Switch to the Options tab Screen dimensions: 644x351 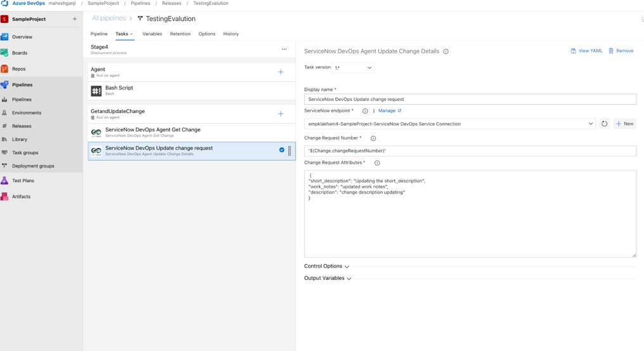(x=207, y=34)
